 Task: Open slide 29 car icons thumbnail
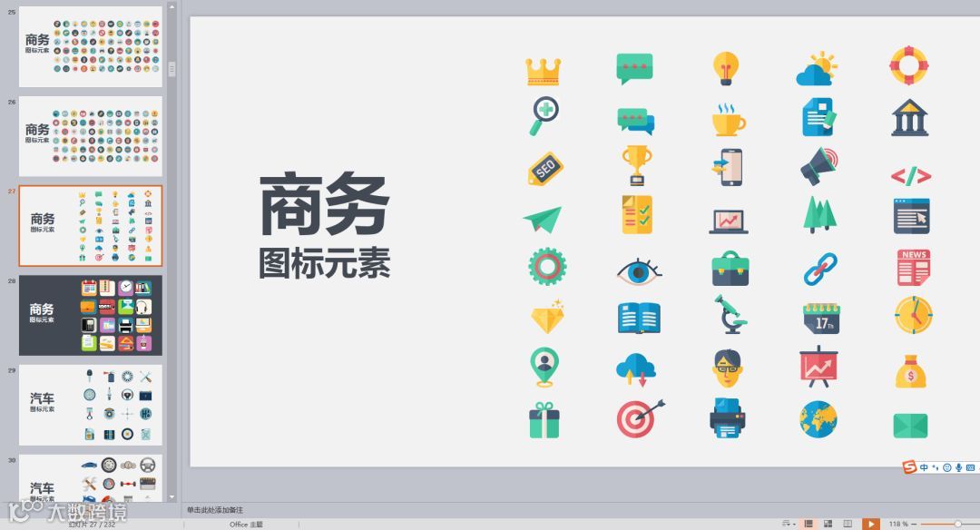pyautogui.click(x=91, y=405)
